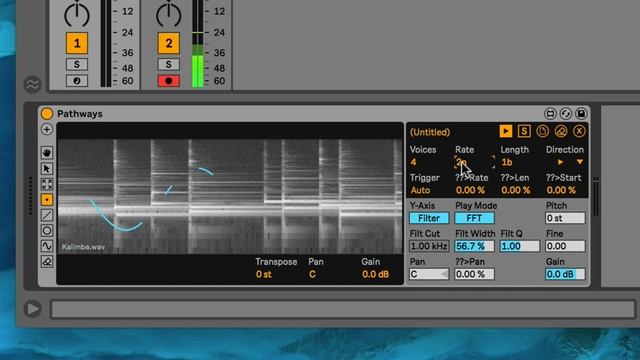
Task: Click the FFT Play Mode button
Action: point(474,218)
